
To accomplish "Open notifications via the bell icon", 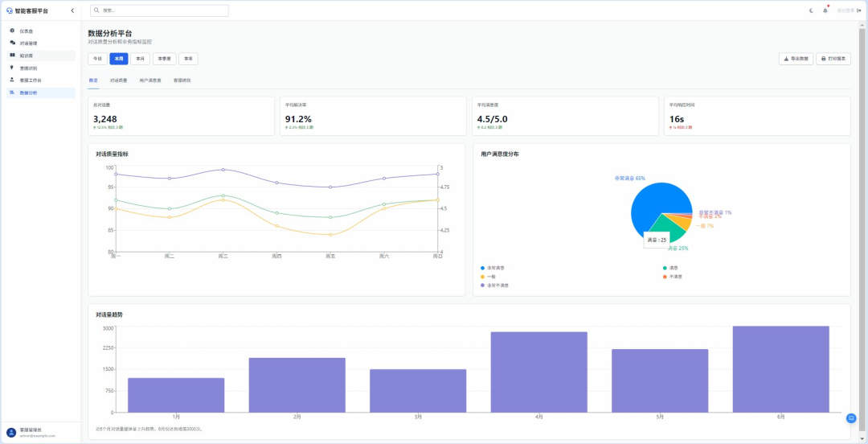I will [x=825, y=10].
